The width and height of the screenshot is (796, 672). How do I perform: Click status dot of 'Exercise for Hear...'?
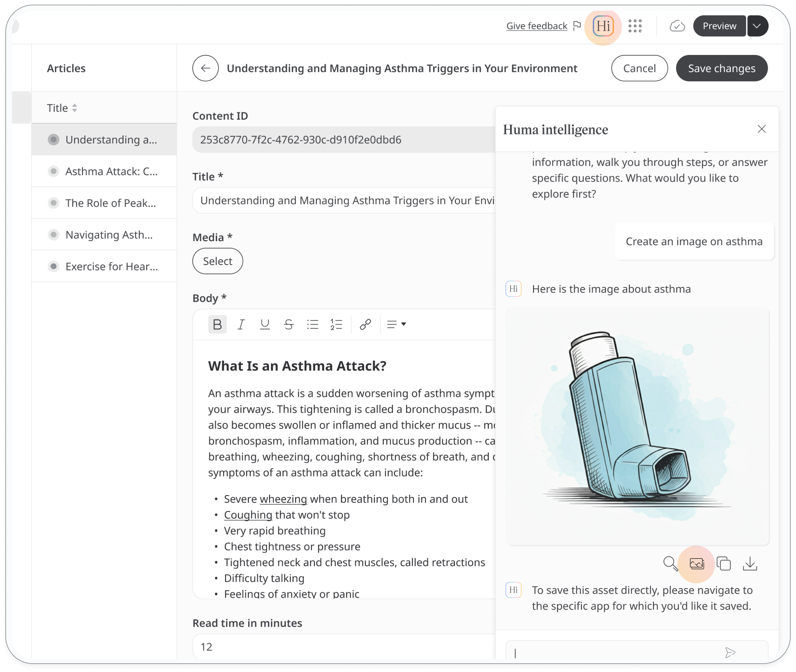click(54, 266)
